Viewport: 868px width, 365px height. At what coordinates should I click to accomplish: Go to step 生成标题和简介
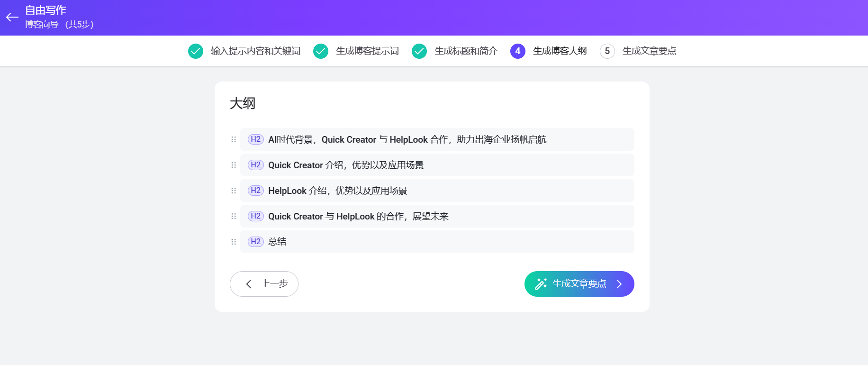tap(466, 51)
